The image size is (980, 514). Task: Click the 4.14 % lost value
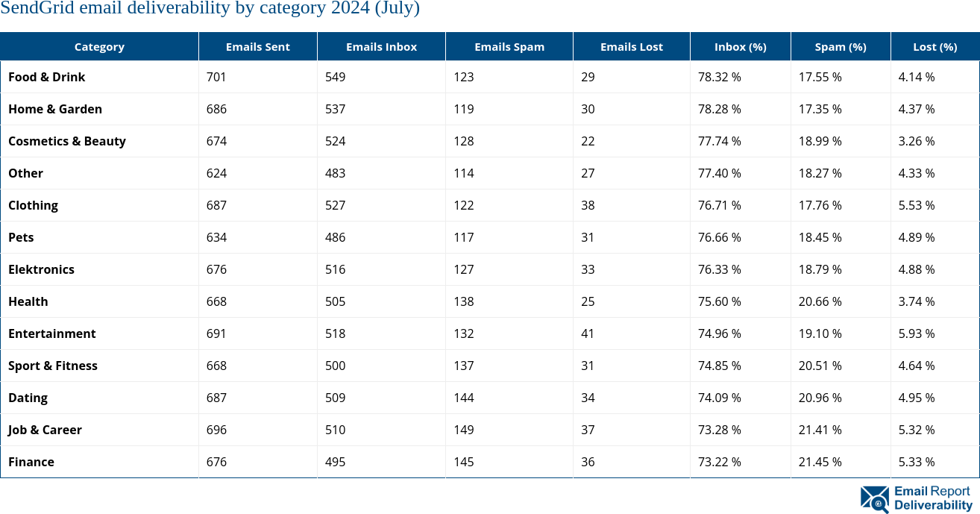pyautogui.click(x=917, y=77)
